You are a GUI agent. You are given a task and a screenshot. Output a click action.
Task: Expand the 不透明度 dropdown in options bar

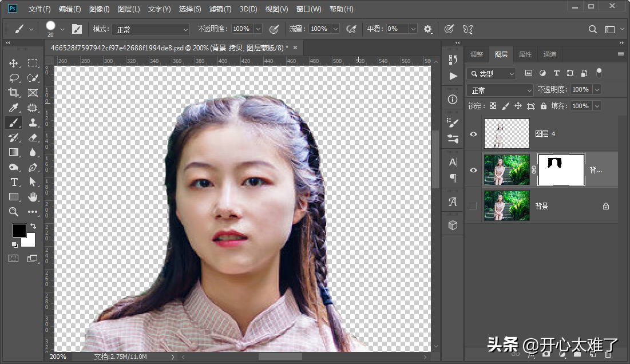pyautogui.click(x=258, y=29)
